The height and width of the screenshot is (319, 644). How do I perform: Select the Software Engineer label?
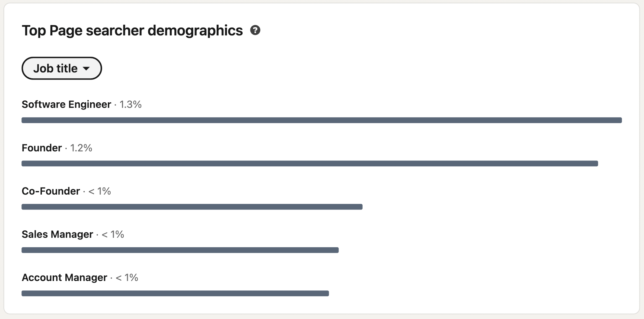point(66,104)
